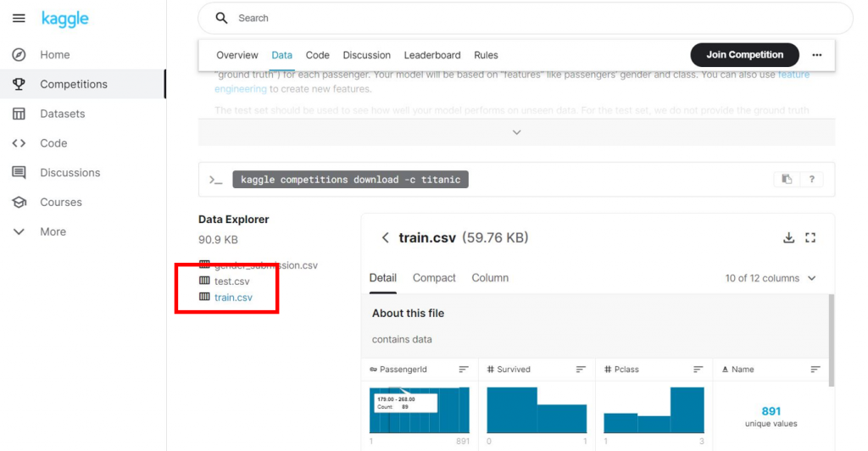Click the Survived histogram chart

click(x=537, y=409)
